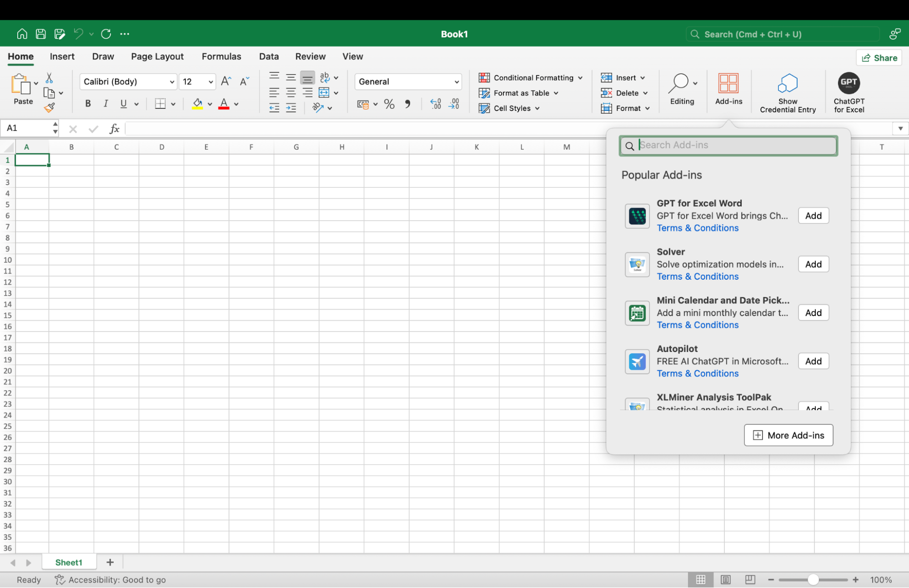Expand the fill color options
Screen dimensions: 909x588
tap(210, 104)
